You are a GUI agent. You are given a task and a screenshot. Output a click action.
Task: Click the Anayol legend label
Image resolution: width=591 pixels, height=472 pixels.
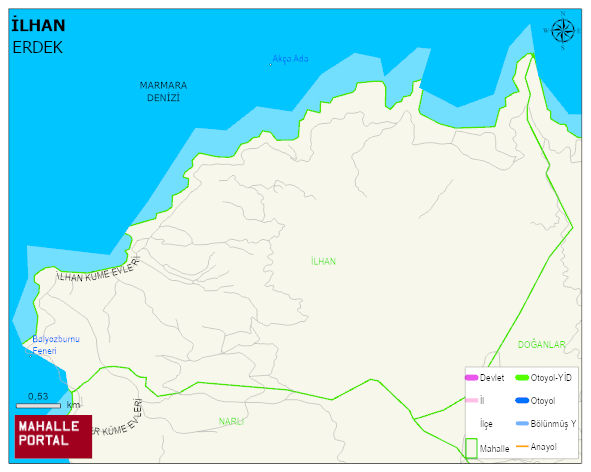point(543,447)
